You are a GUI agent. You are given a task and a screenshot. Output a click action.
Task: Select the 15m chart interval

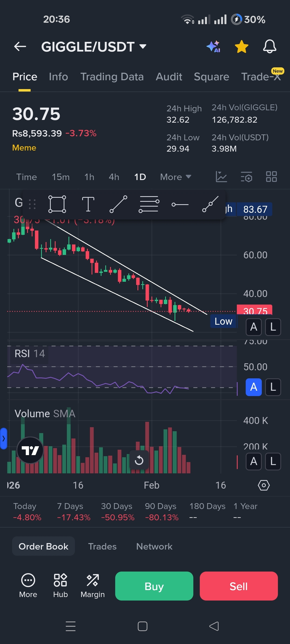[61, 177]
